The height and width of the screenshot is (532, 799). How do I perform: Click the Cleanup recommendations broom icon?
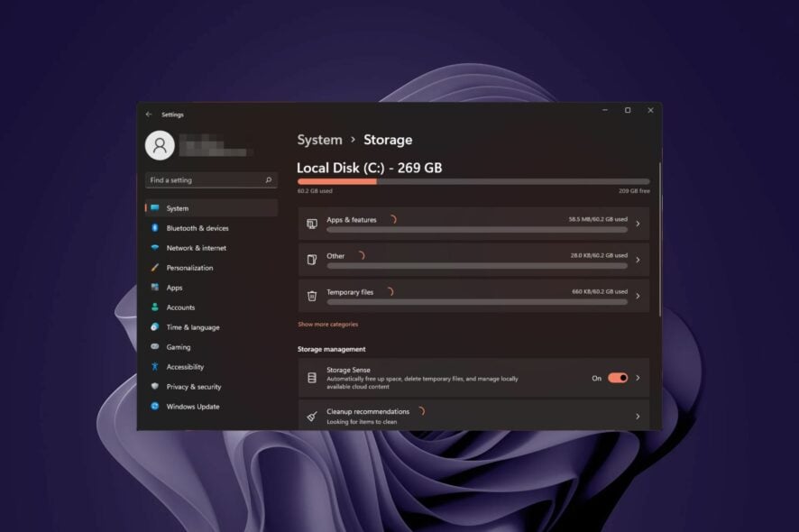point(312,417)
